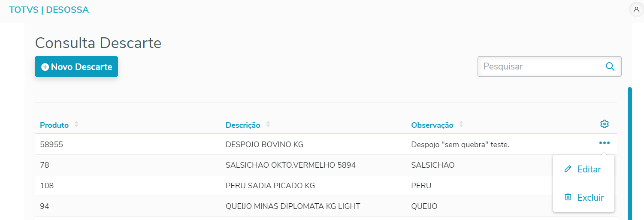644x220 pixels.
Task: Select the DESPOJO BOVINO KG row
Action: pyautogui.click(x=264, y=145)
